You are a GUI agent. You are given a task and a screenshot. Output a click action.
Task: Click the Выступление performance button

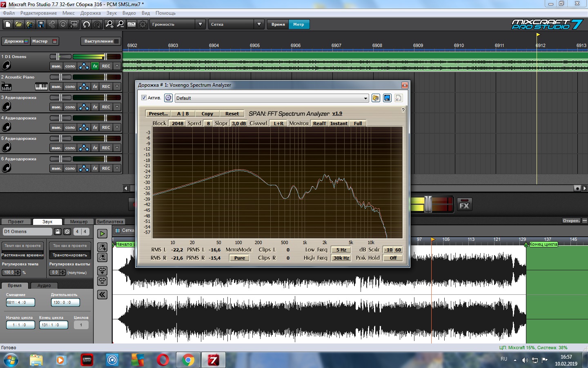[102, 41]
